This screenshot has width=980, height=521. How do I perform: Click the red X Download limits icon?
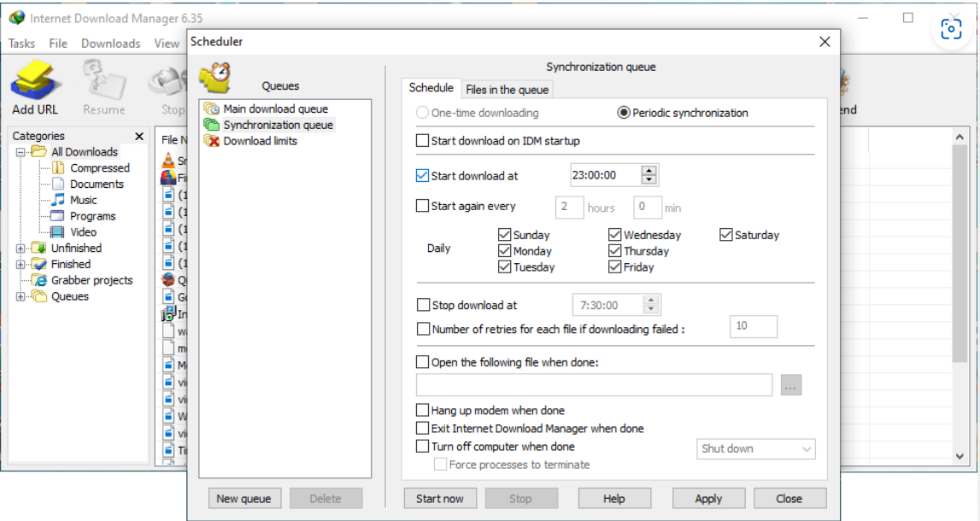[212, 141]
